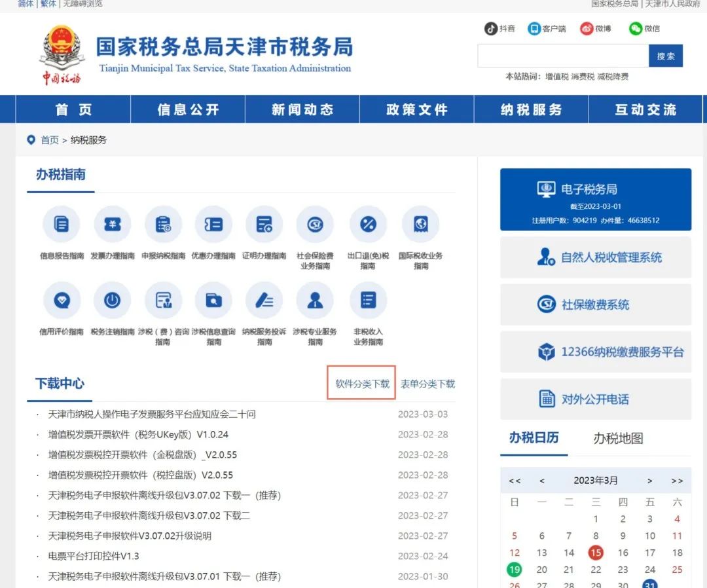Click the 税务注销指南 power icon
This screenshot has height=588, width=707.
point(113,301)
